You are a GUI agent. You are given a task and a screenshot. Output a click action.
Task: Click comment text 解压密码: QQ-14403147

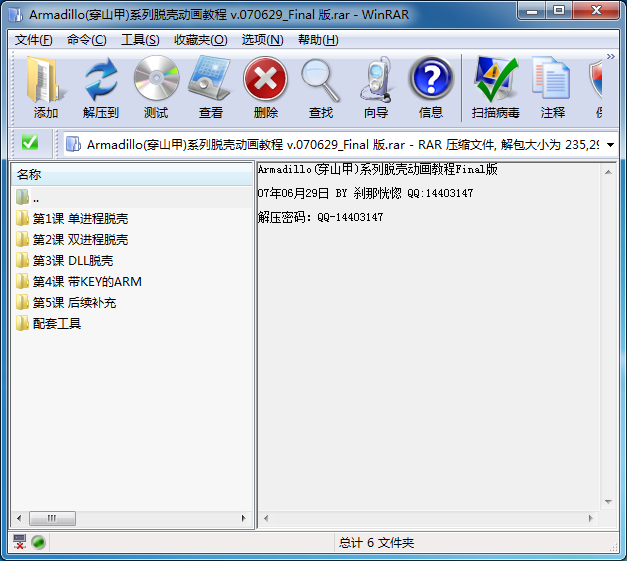pyautogui.click(x=320, y=217)
